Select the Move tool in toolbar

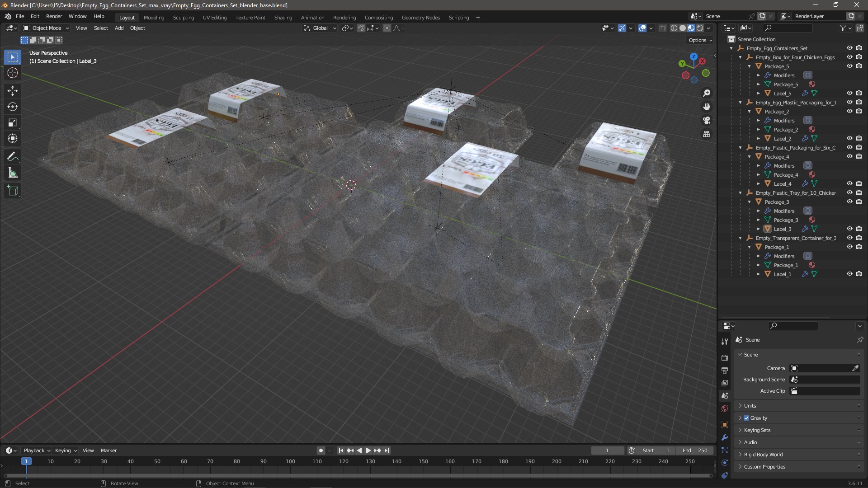13,89
